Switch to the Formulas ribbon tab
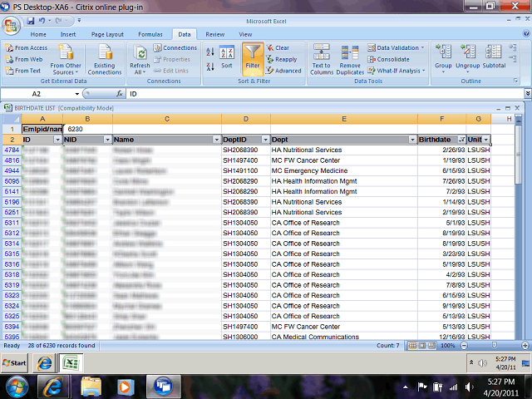Screen dimensions: 532x399 [x=150, y=34]
